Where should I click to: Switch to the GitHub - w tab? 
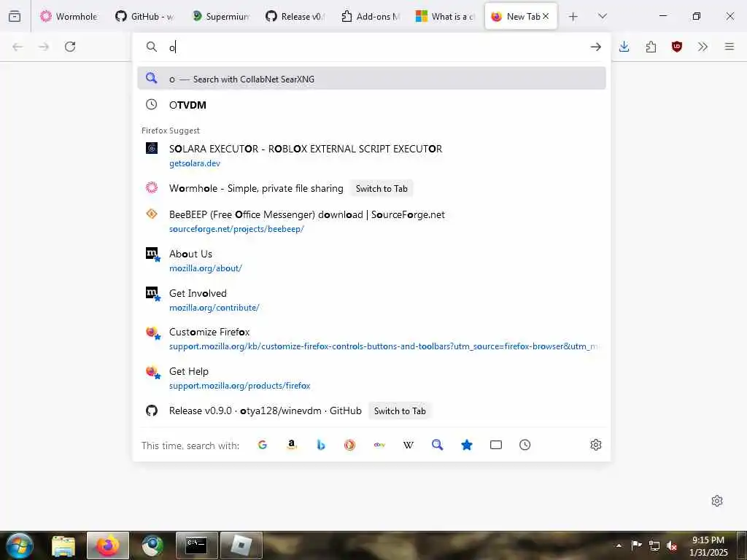(145, 16)
